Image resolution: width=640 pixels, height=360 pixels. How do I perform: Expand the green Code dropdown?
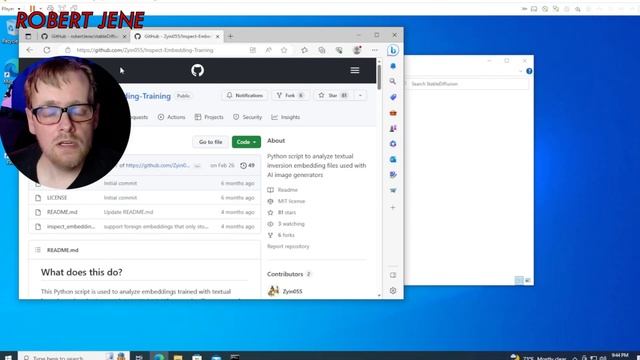pyautogui.click(x=246, y=142)
